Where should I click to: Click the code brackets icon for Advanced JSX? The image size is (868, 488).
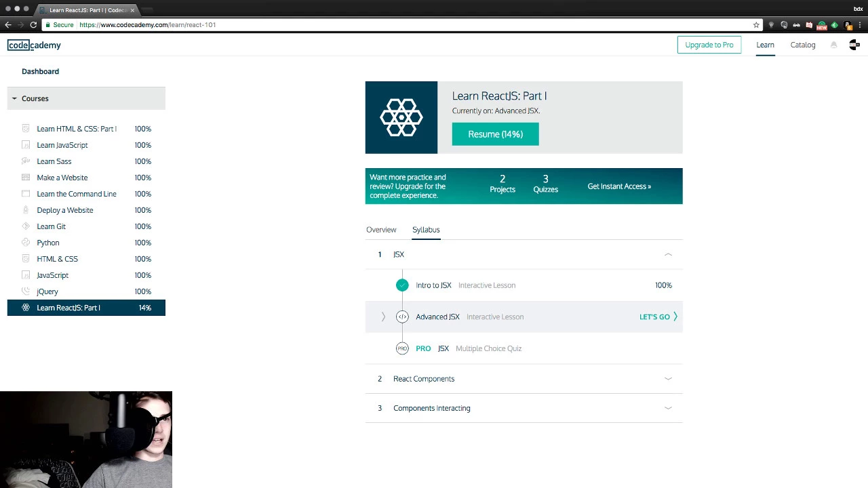click(402, 317)
